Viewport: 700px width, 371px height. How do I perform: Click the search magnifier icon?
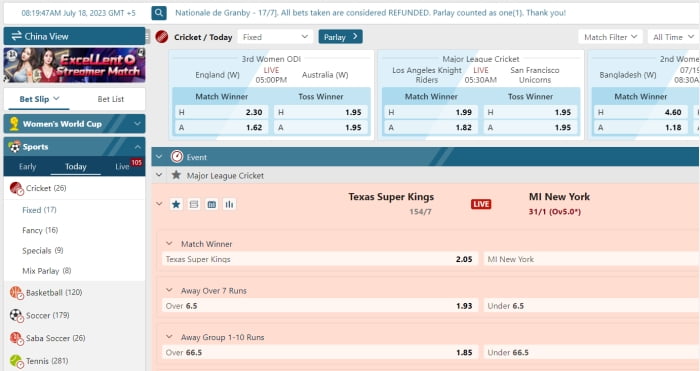[x=159, y=13]
